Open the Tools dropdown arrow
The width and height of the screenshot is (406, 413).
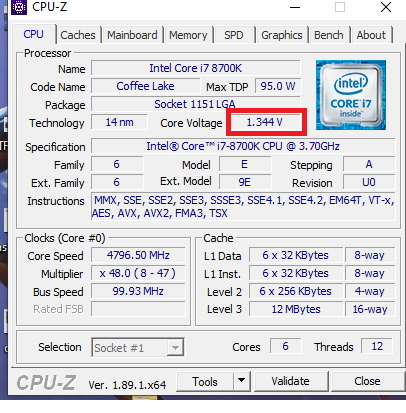(x=242, y=381)
